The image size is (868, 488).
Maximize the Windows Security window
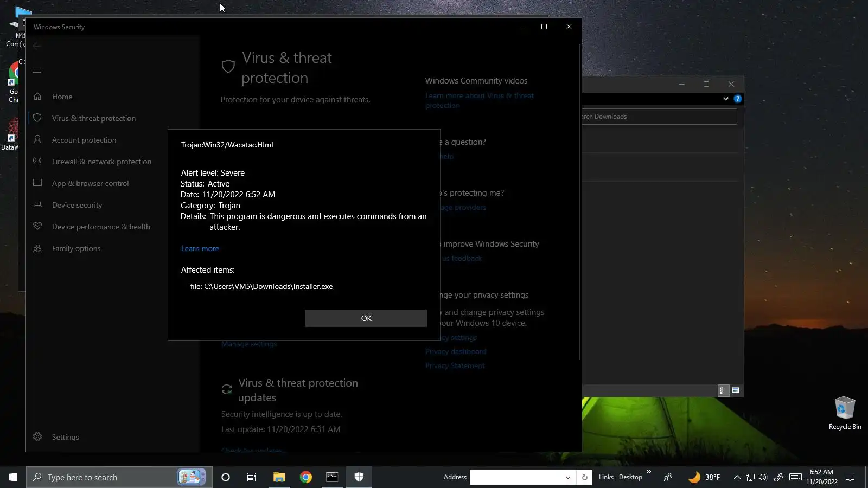pyautogui.click(x=544, y=27)
